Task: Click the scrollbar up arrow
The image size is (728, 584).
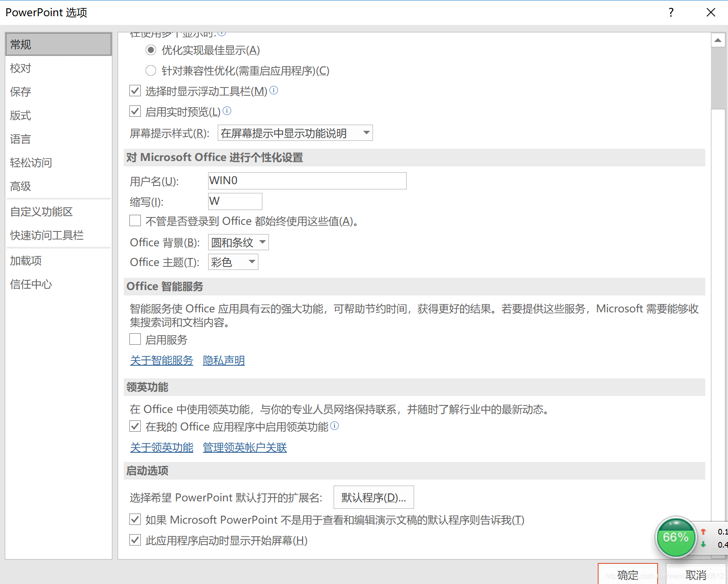Action: point(718,40)
